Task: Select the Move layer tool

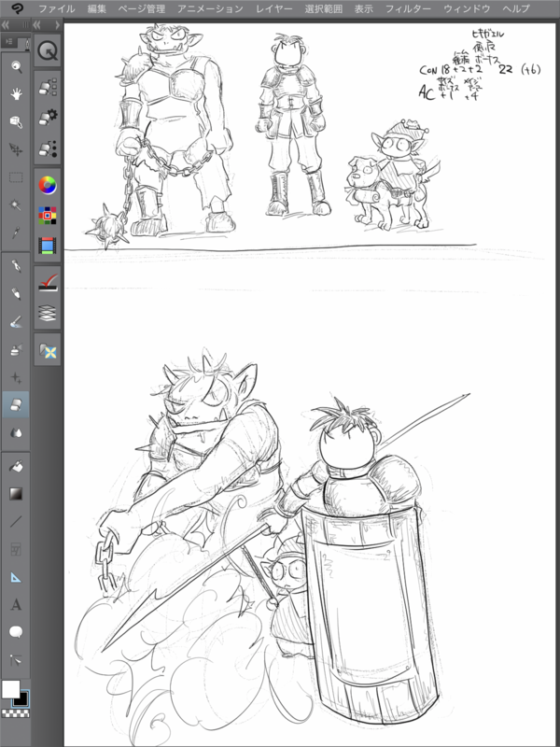Action: (16, 149)
